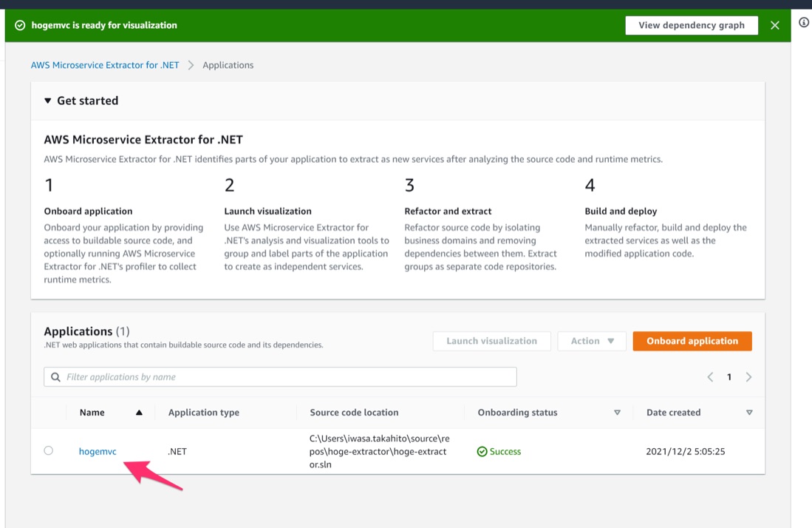Image resolution: width=812 pixels, height=528 pixels.
Task: Click the Application type column header
Action: pos(204,413)
